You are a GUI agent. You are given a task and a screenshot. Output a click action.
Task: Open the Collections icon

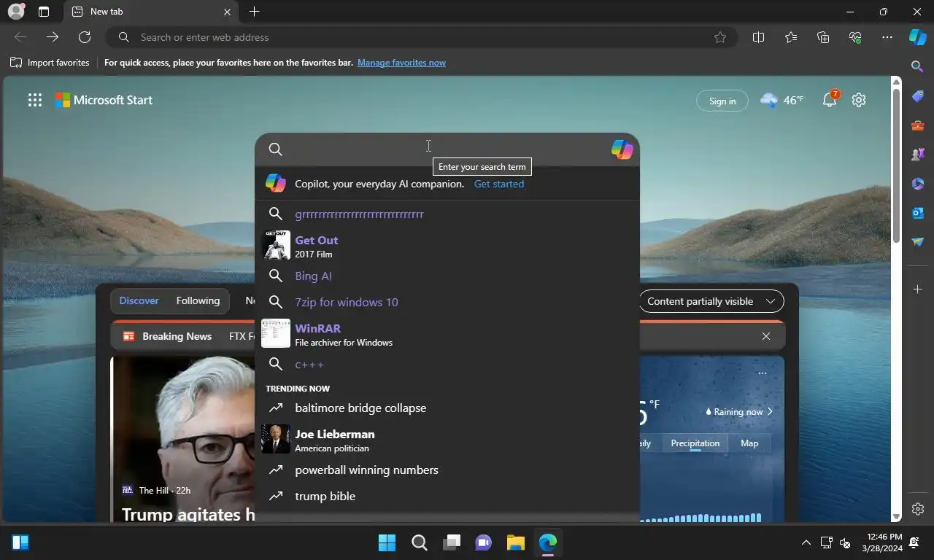click(x=823, y=37)
